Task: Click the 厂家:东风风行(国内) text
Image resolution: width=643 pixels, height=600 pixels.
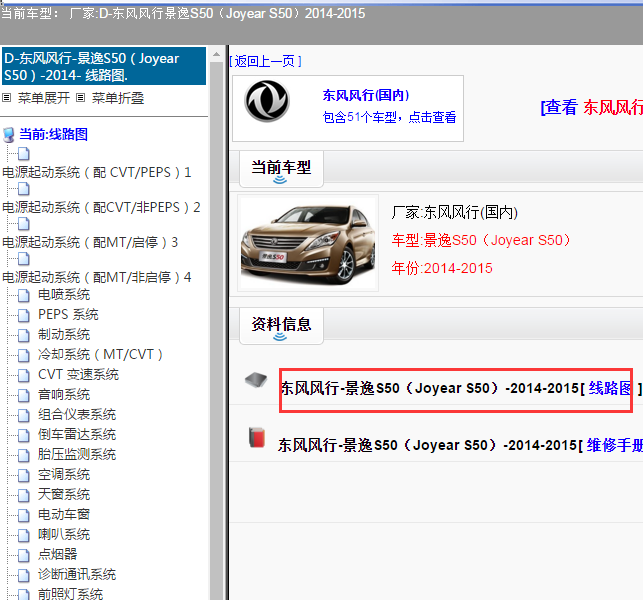Action: coord(454,212)
